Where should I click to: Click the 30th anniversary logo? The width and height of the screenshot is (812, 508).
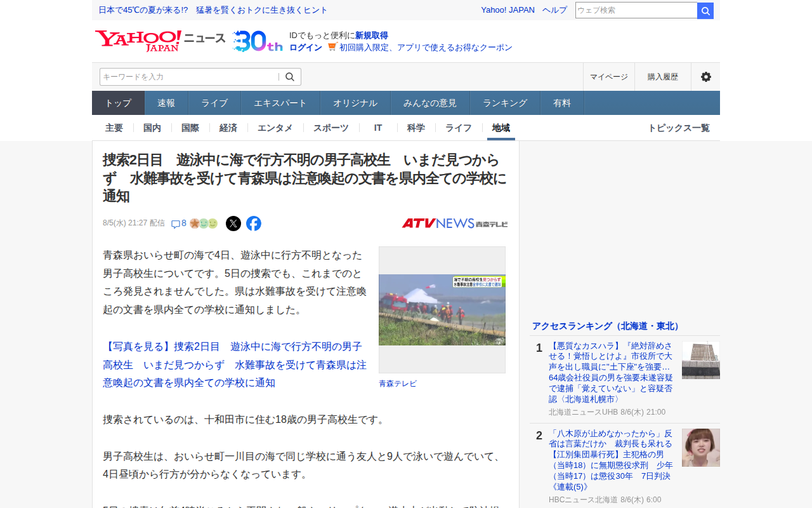[258, 41]
